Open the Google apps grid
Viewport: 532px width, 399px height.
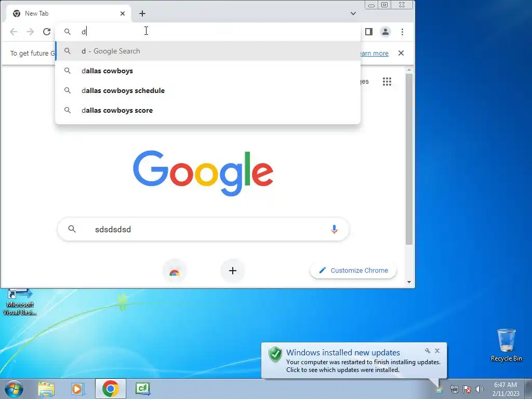(x=387, y=82)
